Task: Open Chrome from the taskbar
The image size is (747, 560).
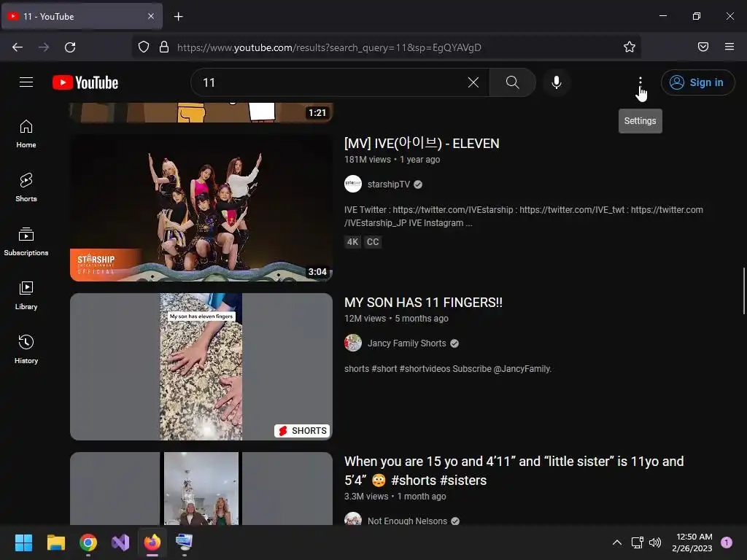Action: point(88,542)
